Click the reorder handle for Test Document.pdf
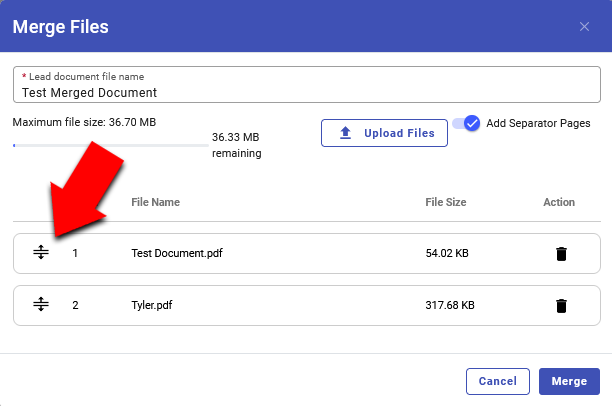Screen dimensions: 612x406 click(41, 253)
